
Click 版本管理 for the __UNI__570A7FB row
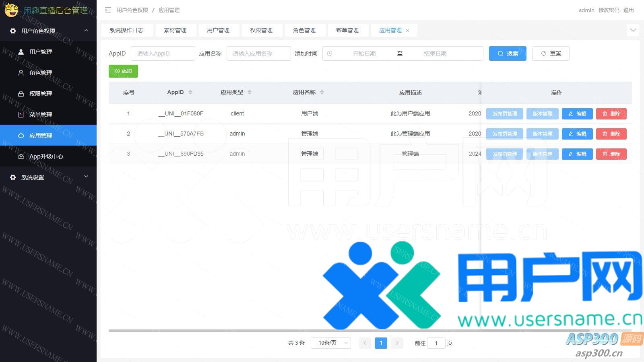(543, 134)
